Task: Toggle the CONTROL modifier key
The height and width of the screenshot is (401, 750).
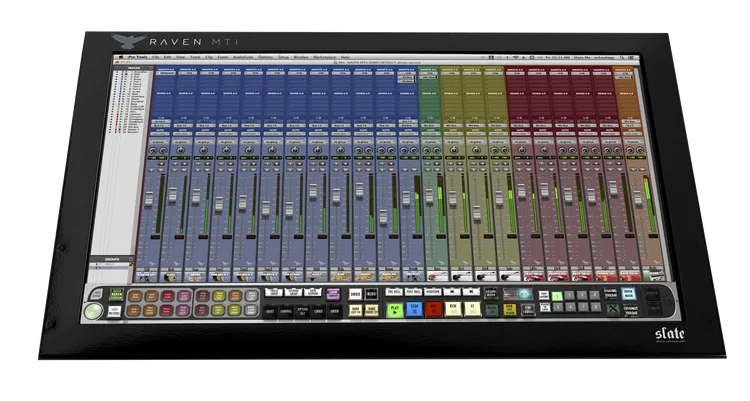Action: click(286, 311)
